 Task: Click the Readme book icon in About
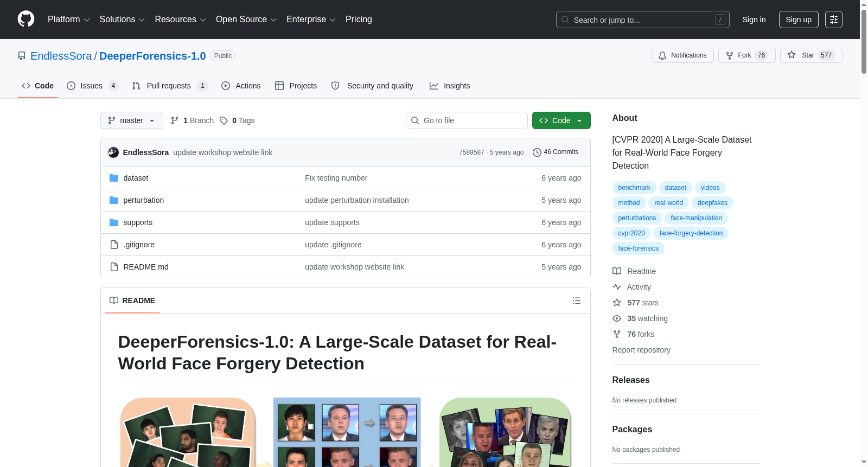pos(617,271)
